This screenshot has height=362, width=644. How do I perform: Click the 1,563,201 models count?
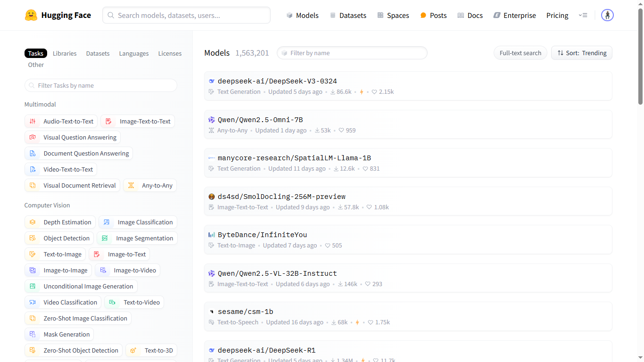click(x=252, y=53)
